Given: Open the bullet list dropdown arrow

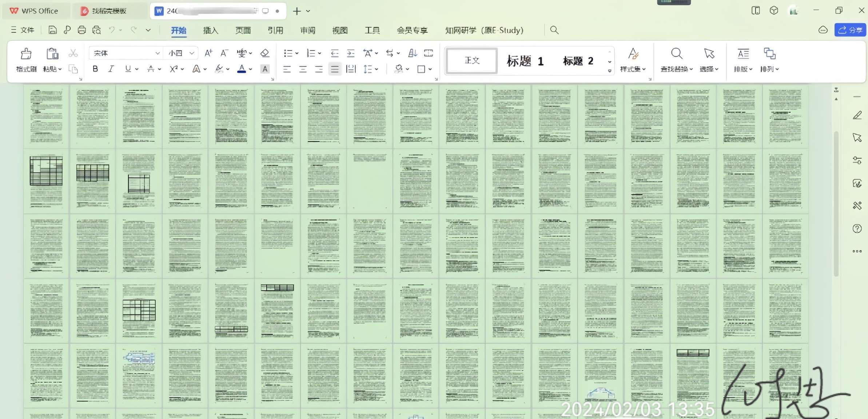Looking at the screenshot, I should [297, 53].
